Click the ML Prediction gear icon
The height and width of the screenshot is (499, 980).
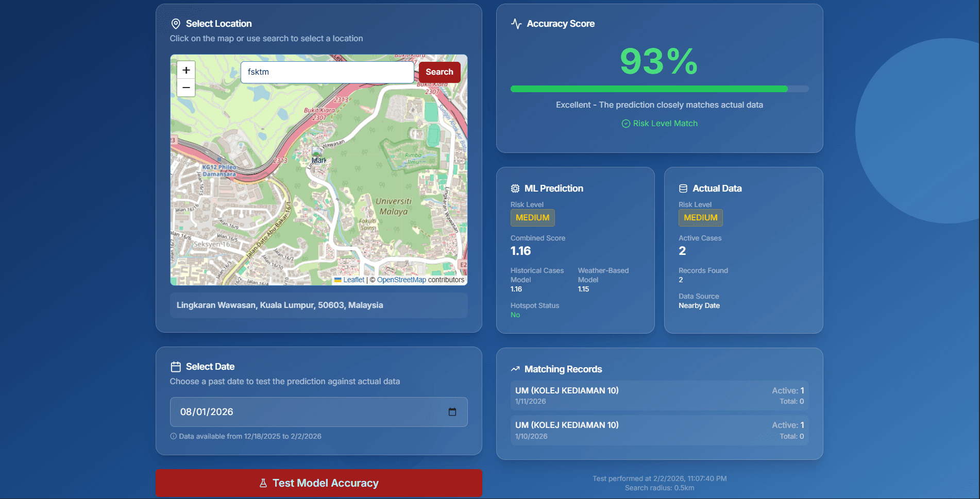coord(515,188)
